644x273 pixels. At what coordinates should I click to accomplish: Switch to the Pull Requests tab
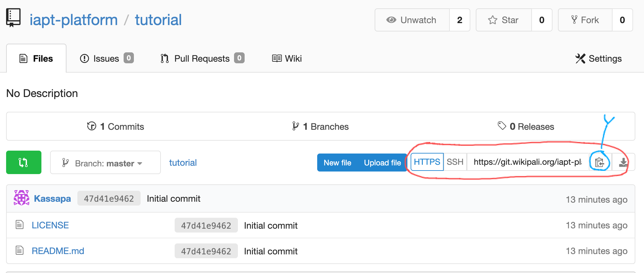(202, 58)
